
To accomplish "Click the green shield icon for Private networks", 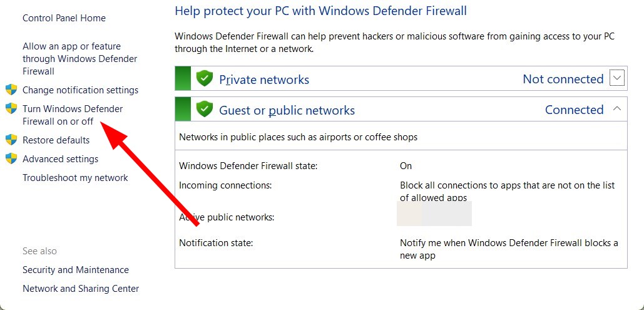I will (x=205, y=79).
